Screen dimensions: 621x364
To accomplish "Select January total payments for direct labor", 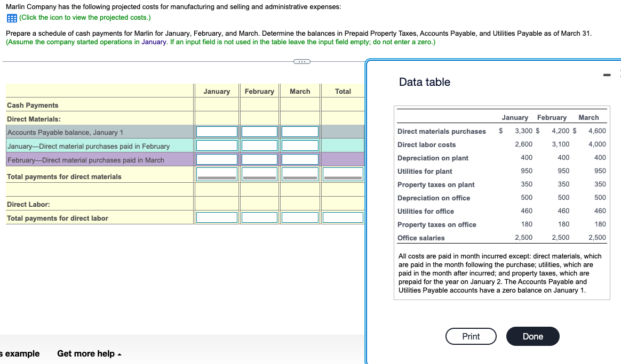I will (217, 217).
